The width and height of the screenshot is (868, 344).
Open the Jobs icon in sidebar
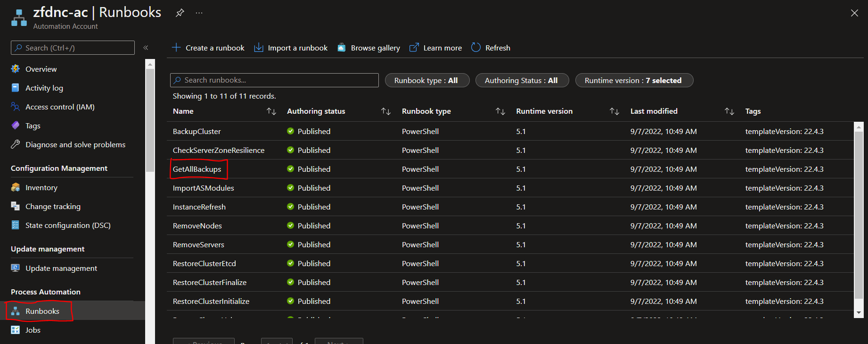point(16,330)
